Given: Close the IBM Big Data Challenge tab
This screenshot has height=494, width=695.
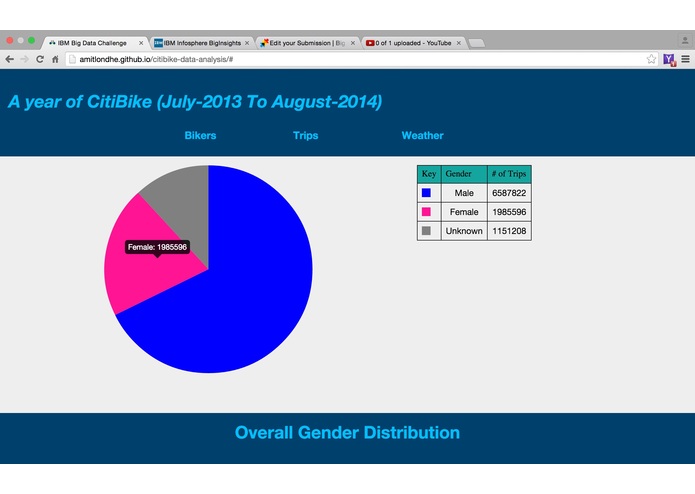Looking at the screenshot, I should click(141, 43).
